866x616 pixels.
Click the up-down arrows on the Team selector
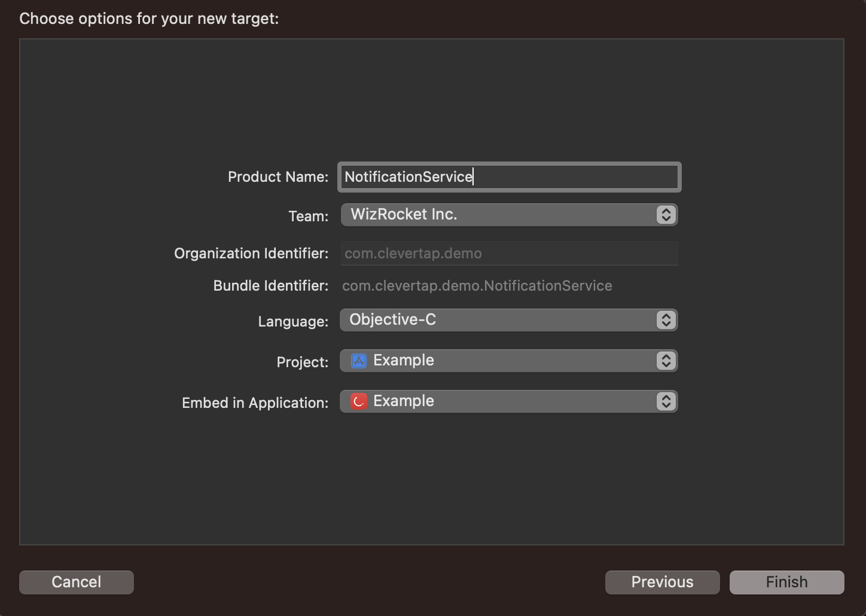(x=666, y=215)
